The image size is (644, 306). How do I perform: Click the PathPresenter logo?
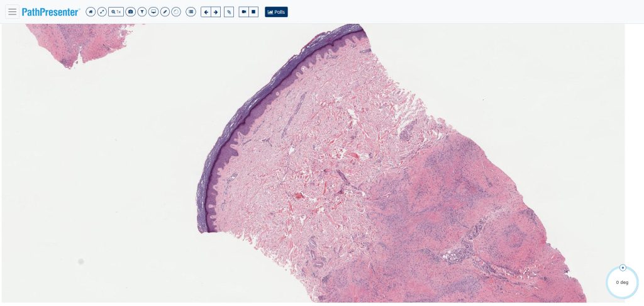51,12
